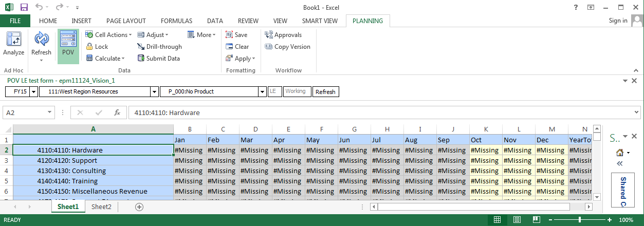Open No Product POV dropdown arrow
Viewport: 644px width, 226px height.
(x=263, y=91)
